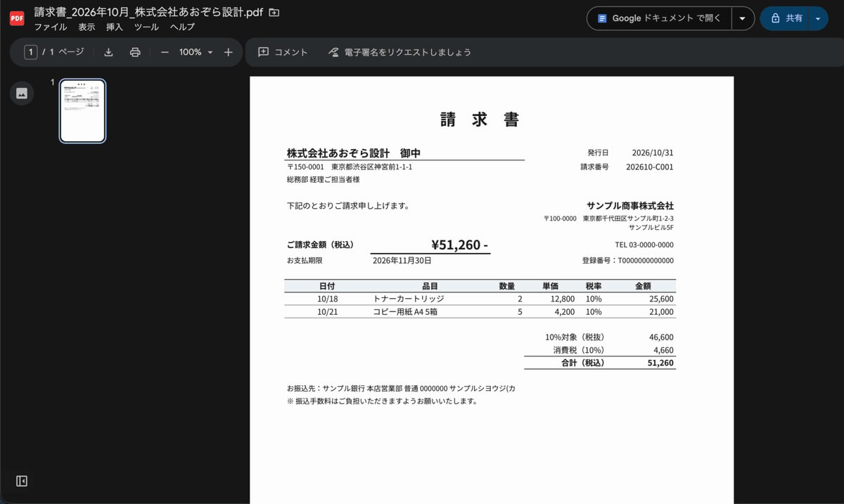Click the thumbnails view image icon
844x504 pixels.
click(22, 93)
